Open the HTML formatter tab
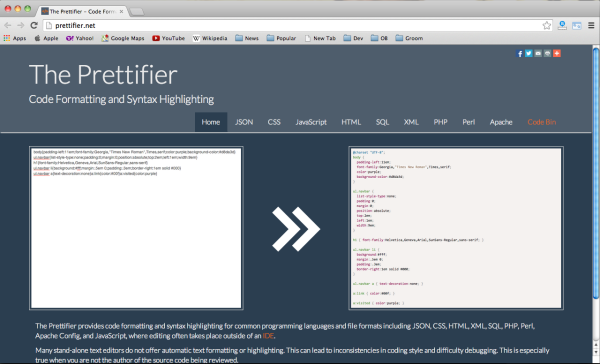Viewport: 600px width, 364px height. point(351,122)
